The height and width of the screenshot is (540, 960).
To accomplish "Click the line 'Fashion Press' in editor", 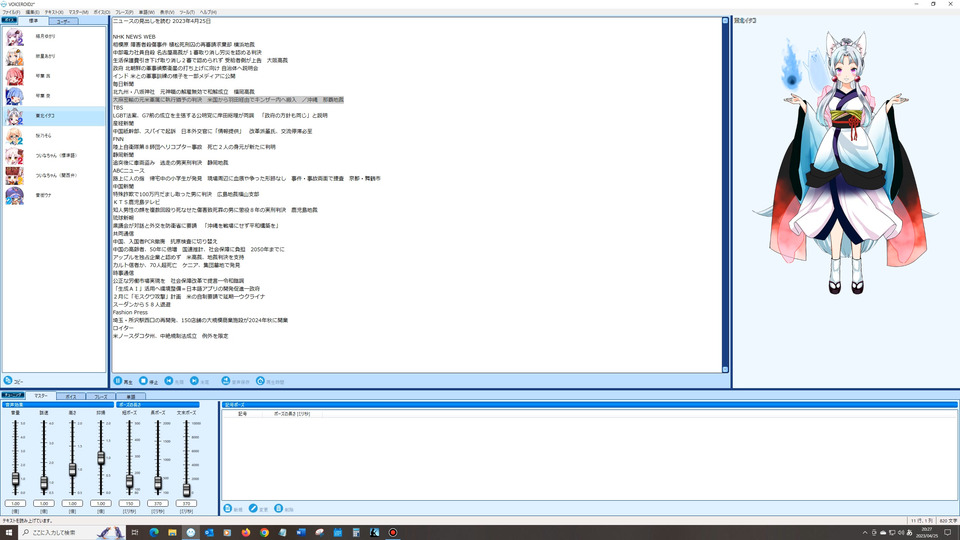I will tap(130, 312).
